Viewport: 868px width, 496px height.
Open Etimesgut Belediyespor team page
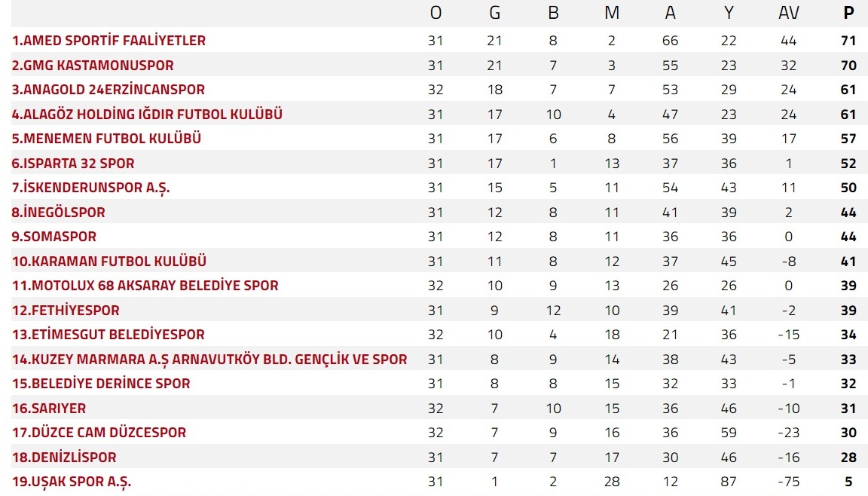(108, 335)
